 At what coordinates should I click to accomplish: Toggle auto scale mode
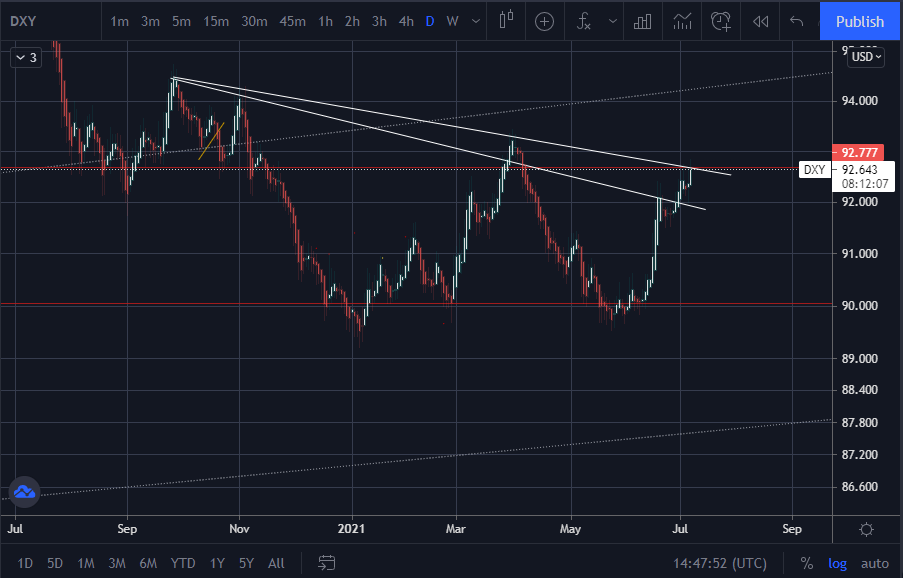click(875, 563)
